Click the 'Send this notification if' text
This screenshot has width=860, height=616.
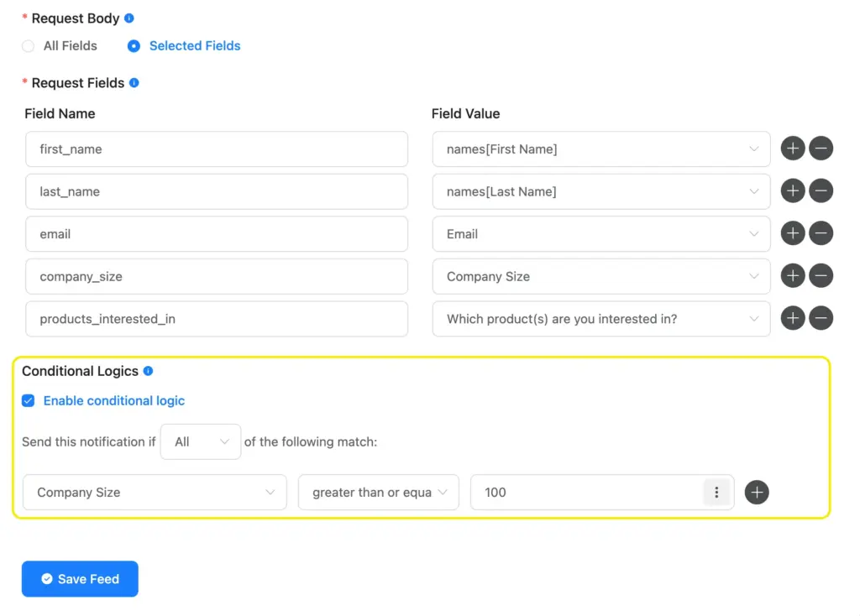click(89, 441)
